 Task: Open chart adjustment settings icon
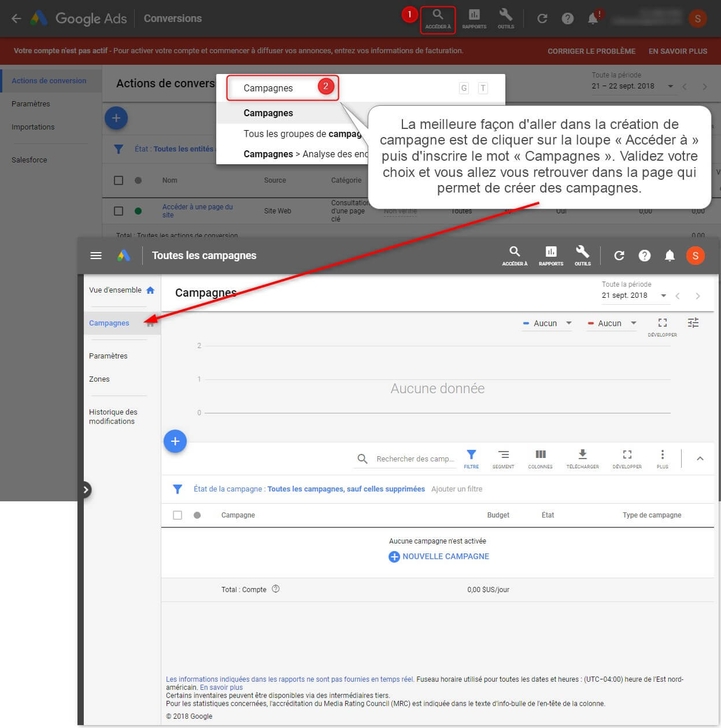point(693,323)
